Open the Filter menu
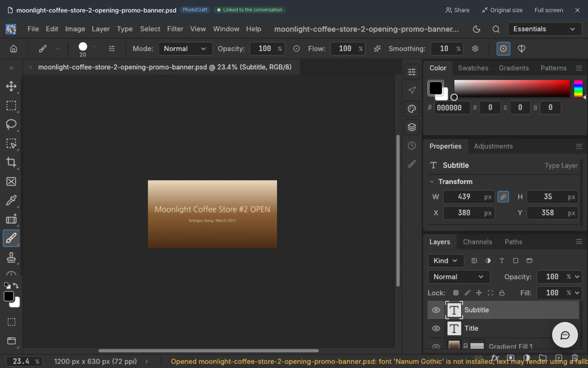Image resolution: width=588 pixels, height=368 pixels. pyautogui.click(x=175, y=29)
